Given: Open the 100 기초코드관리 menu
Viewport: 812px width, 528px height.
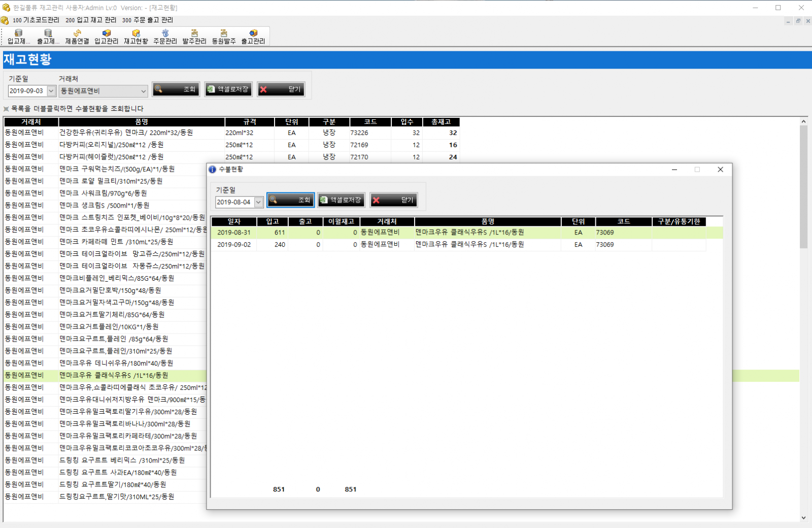Looking at the screenshot, I should pos(36,20).
